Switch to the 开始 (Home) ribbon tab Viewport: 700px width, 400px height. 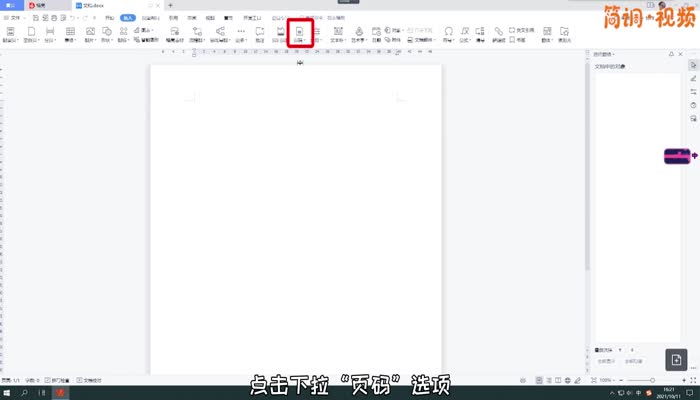coord(109,18)
